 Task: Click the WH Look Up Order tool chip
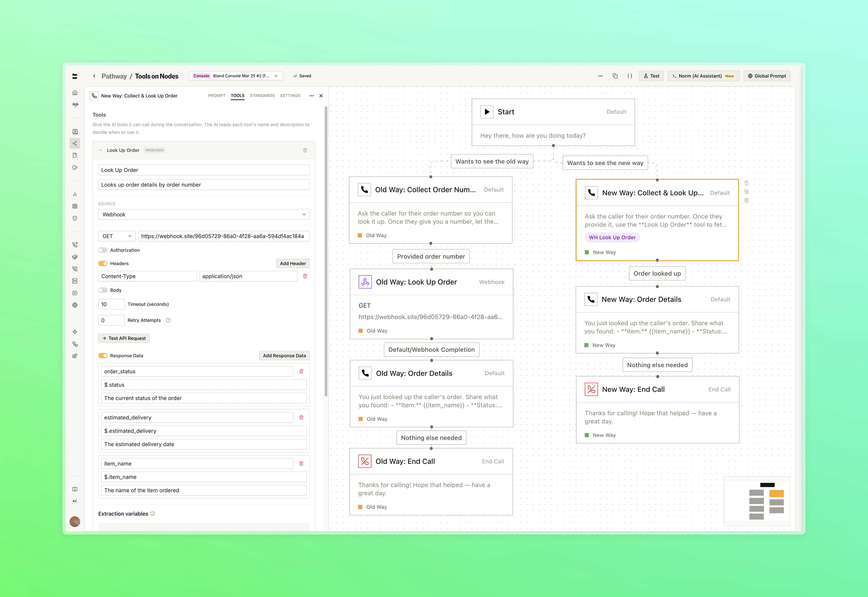[612, 238]
